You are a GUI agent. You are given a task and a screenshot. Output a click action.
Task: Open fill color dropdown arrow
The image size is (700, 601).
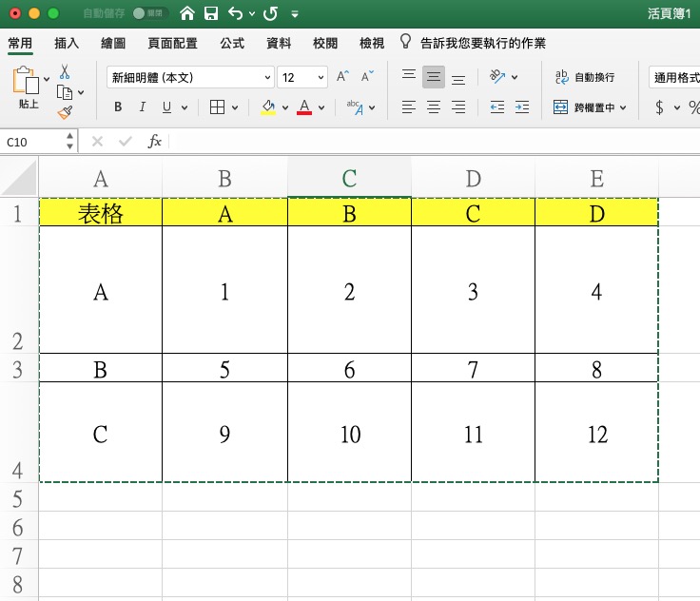tap(284, 107)
